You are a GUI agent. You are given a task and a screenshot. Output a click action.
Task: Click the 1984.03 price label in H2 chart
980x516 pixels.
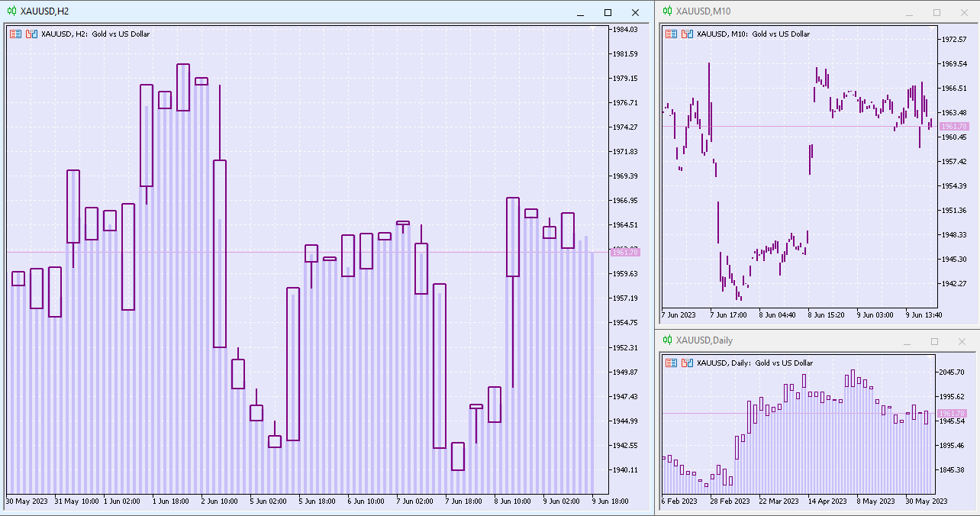coord(625,29)
